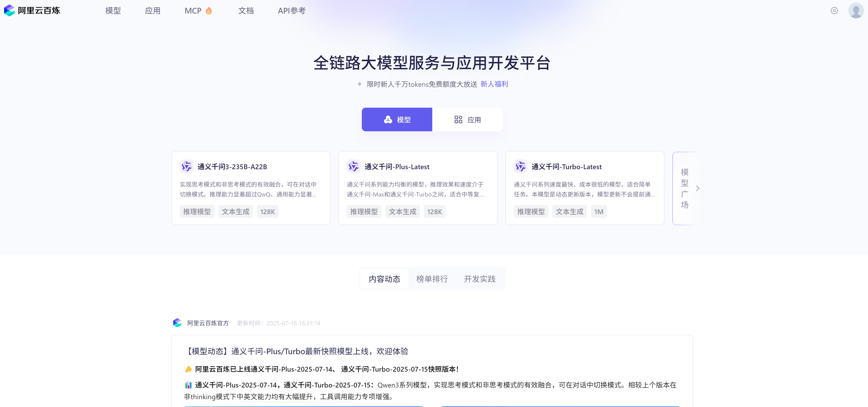868x407 pixels.
Task: Open the 新人福利 link
Action: click(494, 84)
